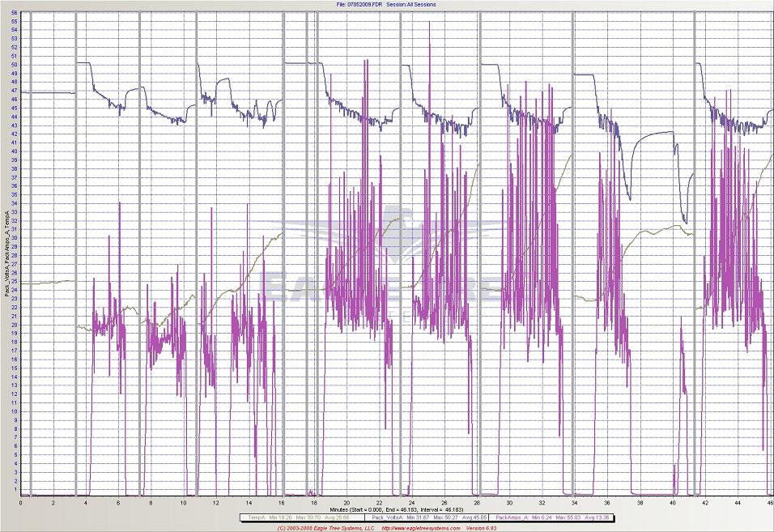Click the 34 minute mark on X-axis

pos(575,503)
